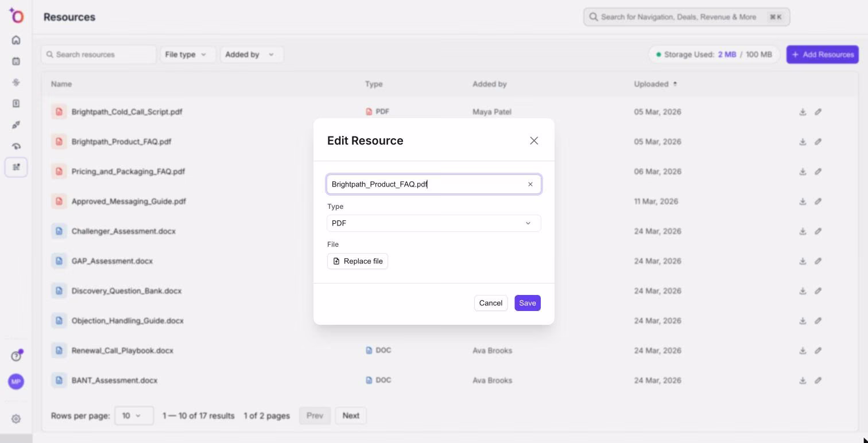Open the headset icon in sidebar
The height and width of the screenshot is (443, 868).
coord(16,146)
